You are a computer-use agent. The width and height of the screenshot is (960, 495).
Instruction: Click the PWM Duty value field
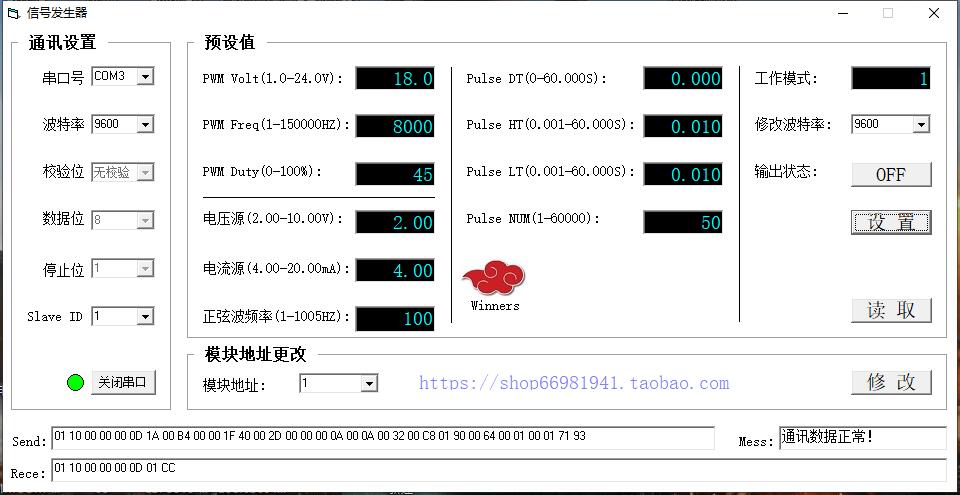(x=395, y=174)
